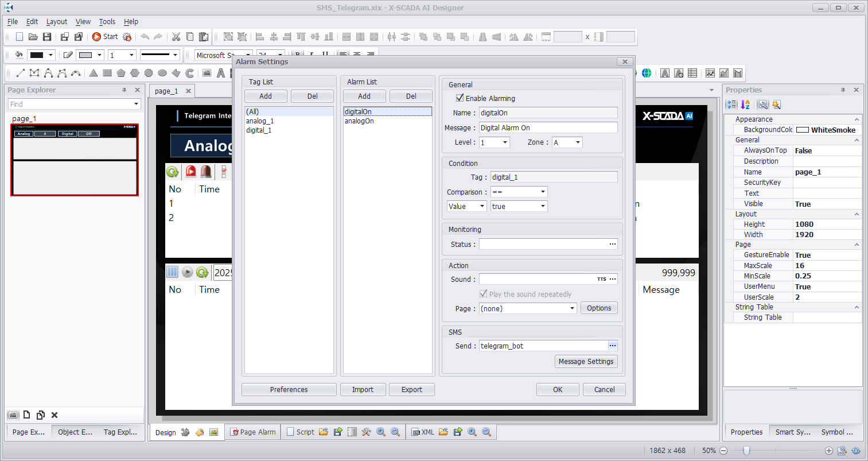Create a new file with the blank-page icon
The image size is (868, 461).
pos(20,37)
